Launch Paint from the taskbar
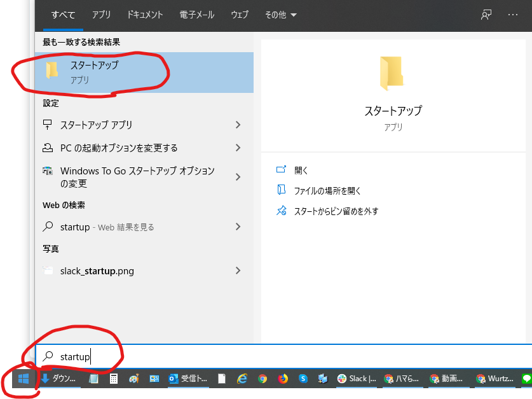Screen dimensions: 532x399 coord(134,379)
